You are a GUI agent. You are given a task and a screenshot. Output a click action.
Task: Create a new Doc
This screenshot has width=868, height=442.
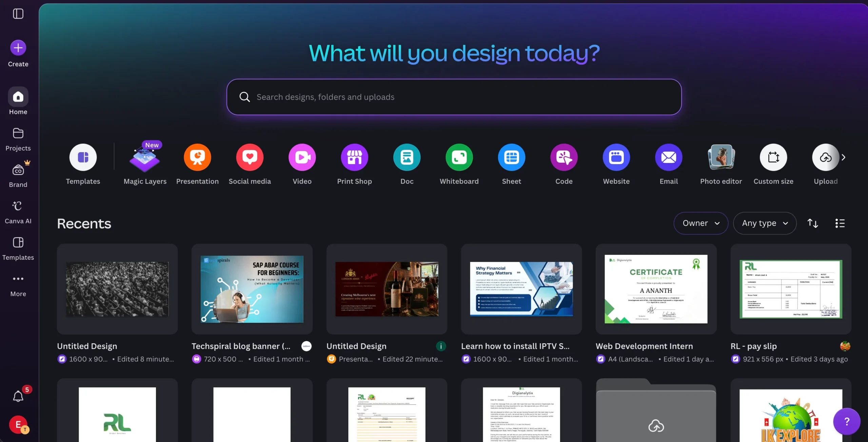pyautogui.click(x=407, y=164)
